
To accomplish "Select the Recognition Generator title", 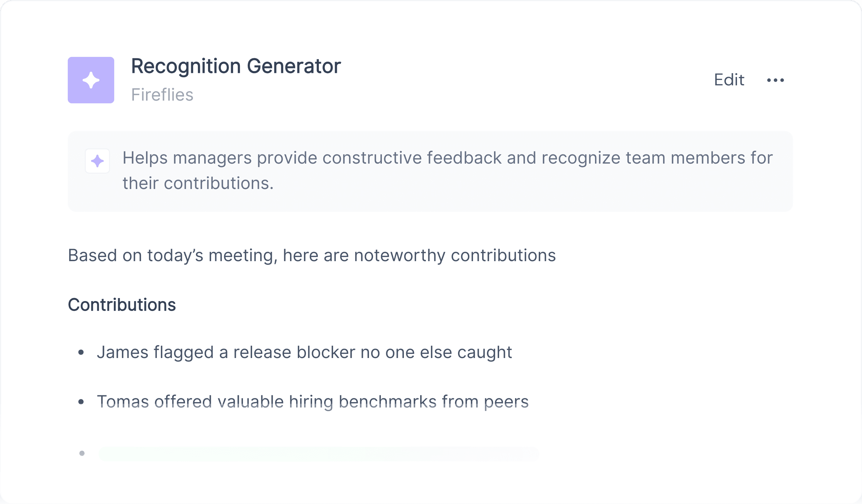I will (236, 66).
